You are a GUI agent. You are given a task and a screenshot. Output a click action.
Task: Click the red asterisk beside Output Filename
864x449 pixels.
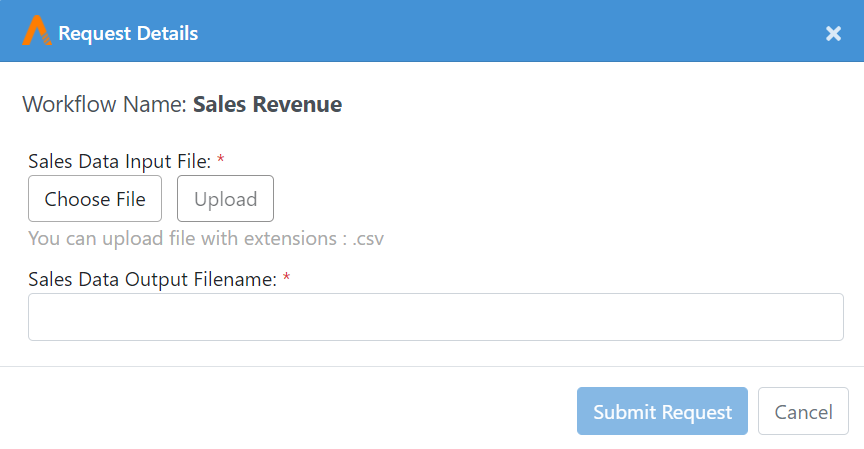(x=287, y=277)
